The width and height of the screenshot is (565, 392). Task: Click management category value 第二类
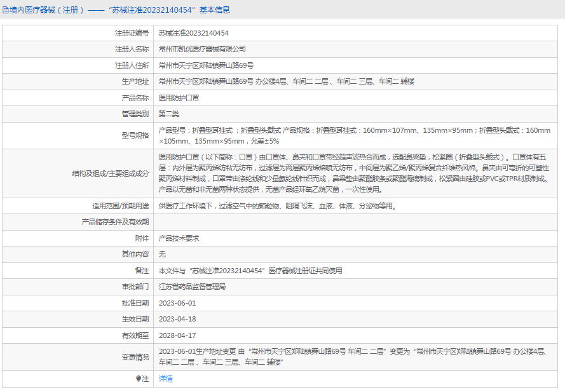click(x=169, y=114)
